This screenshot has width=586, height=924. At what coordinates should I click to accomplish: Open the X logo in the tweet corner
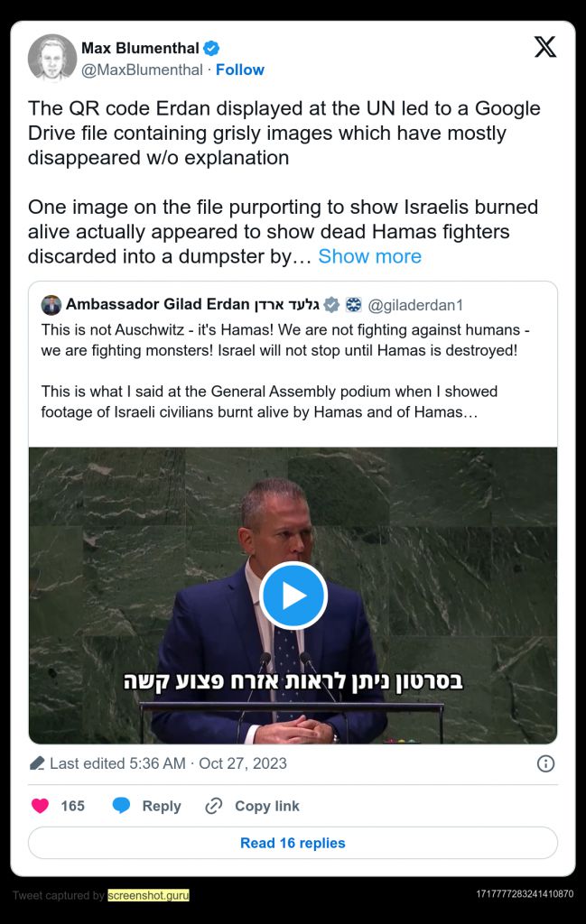[544, 47]
